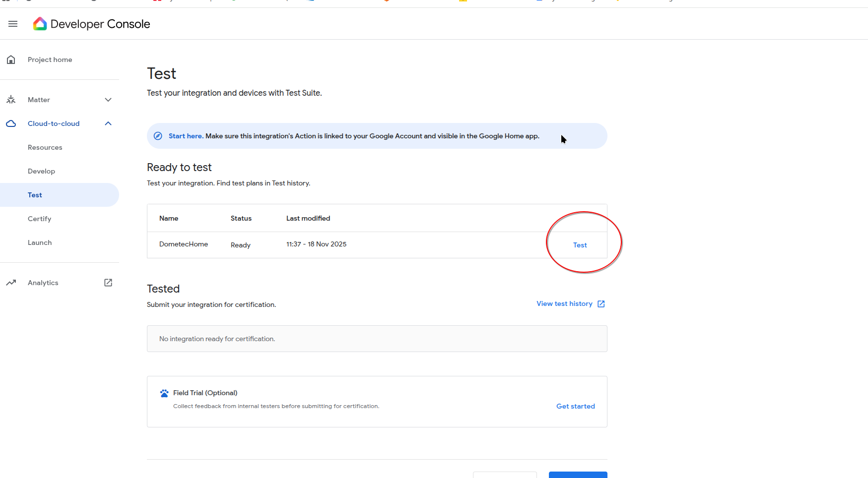
Task: Go to the Develop sidebar item
Action: [42, 171]
